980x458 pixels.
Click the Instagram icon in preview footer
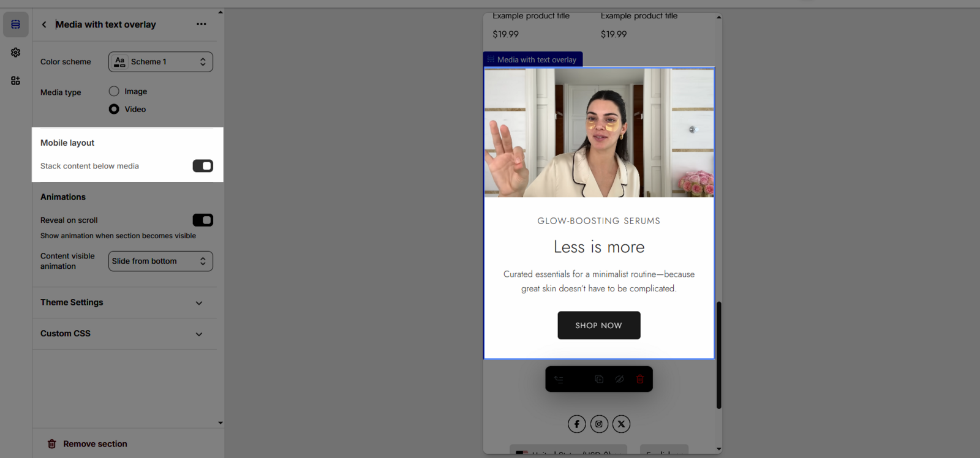pos(599,424)
